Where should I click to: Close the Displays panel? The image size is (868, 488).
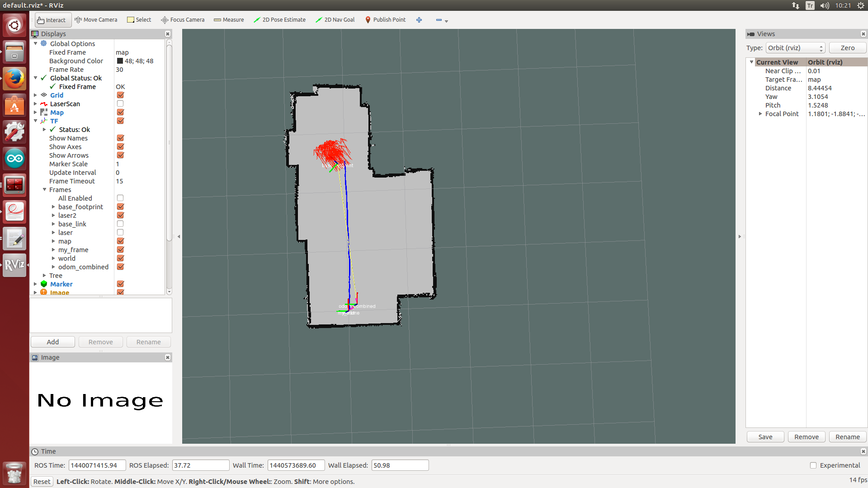point(168,34)
